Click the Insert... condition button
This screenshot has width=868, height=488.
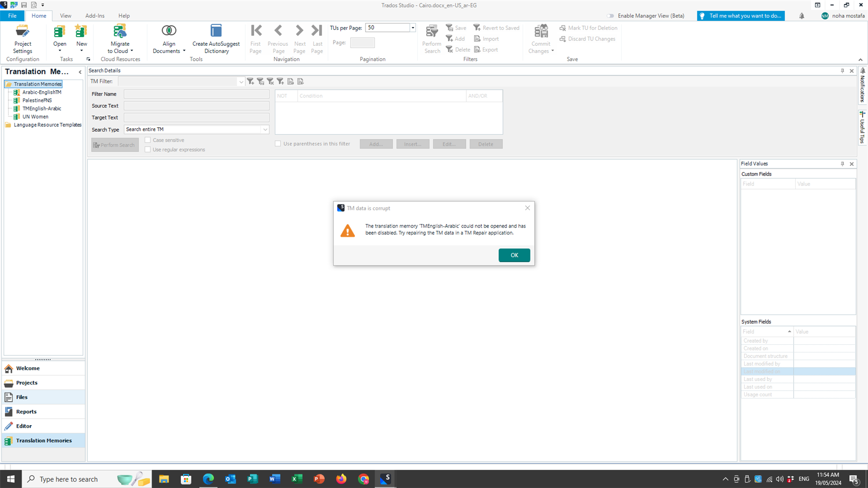click(x=413, y=144)
